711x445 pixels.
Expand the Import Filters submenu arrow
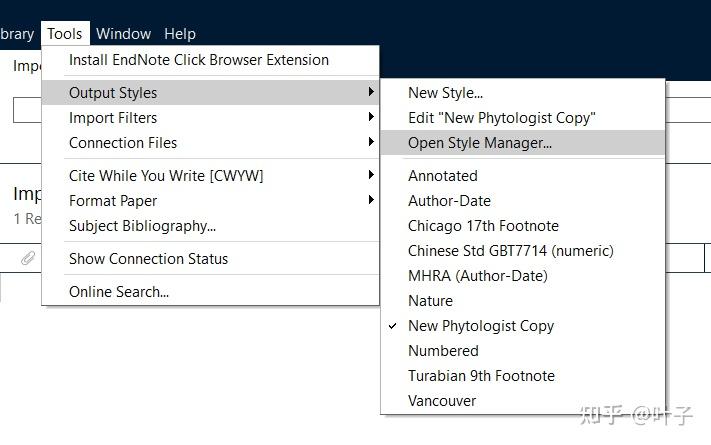pyautogui.click(x=371, y=117)
